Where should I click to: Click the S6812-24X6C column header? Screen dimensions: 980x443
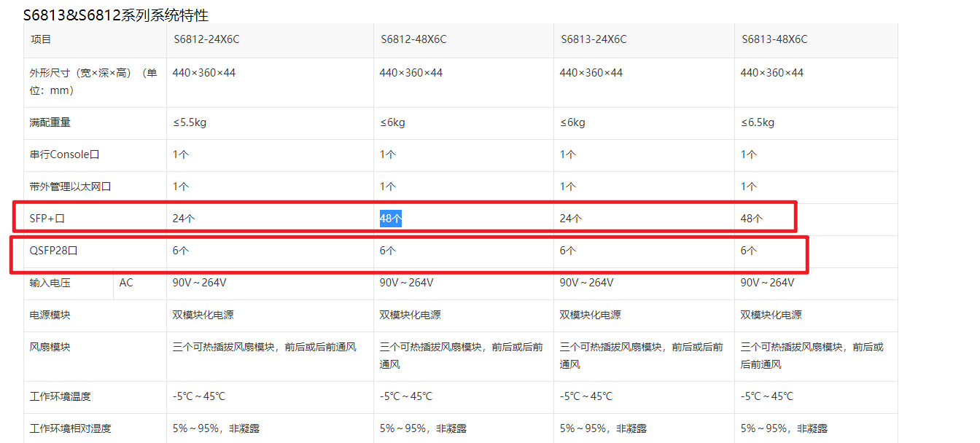[x=206, y=39]
